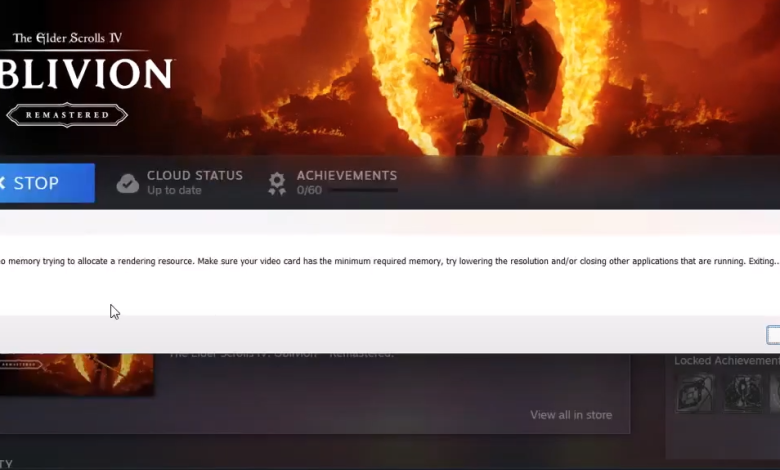Viewport: 780px width, 470px height.
Task: Click the cloud status checkmark icon
Action: coord(127,184)
